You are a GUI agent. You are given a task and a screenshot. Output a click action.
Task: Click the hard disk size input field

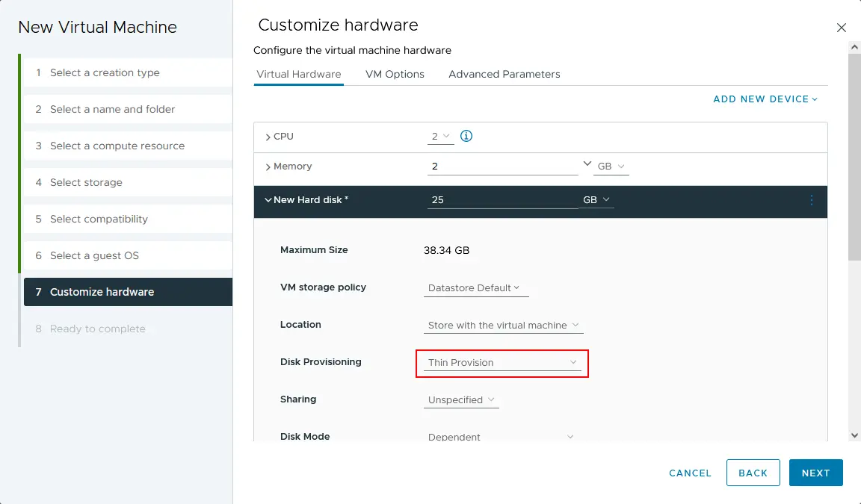coord(502,199)
